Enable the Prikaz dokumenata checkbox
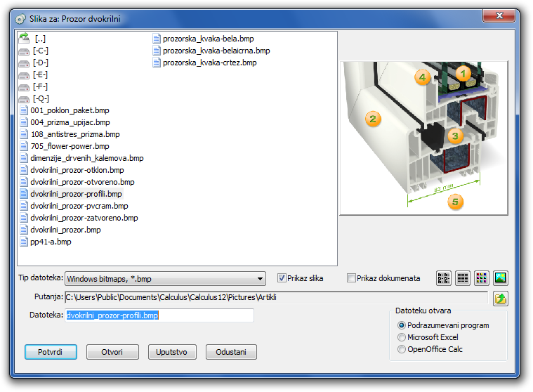The height and width of the screenshot is (392, 533). coord(352,278)
